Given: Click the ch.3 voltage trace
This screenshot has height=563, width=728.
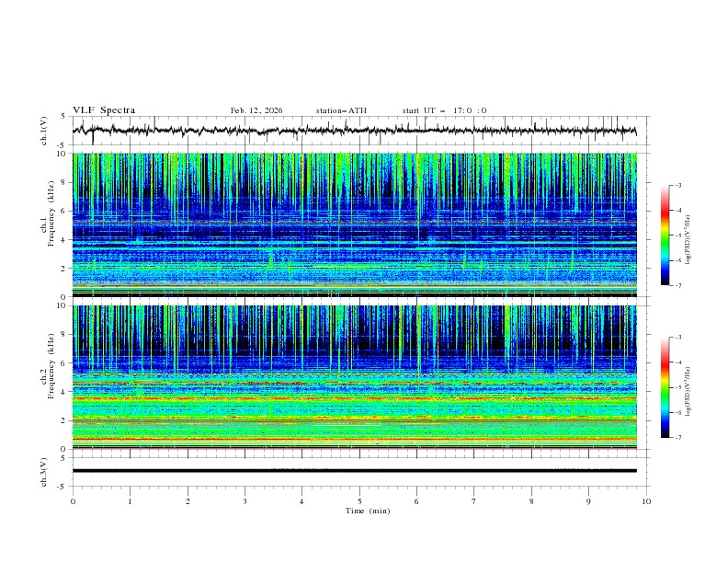Looking at the screenshot, I should pyautogui.click(x=354, y=471).
